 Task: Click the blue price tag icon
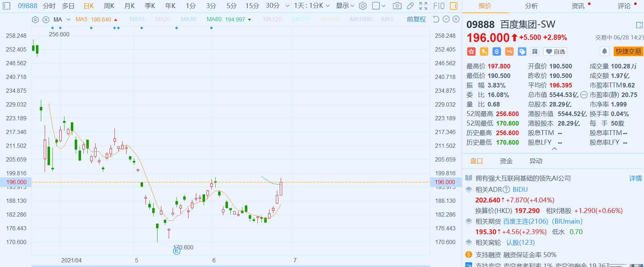pos(522,51)
